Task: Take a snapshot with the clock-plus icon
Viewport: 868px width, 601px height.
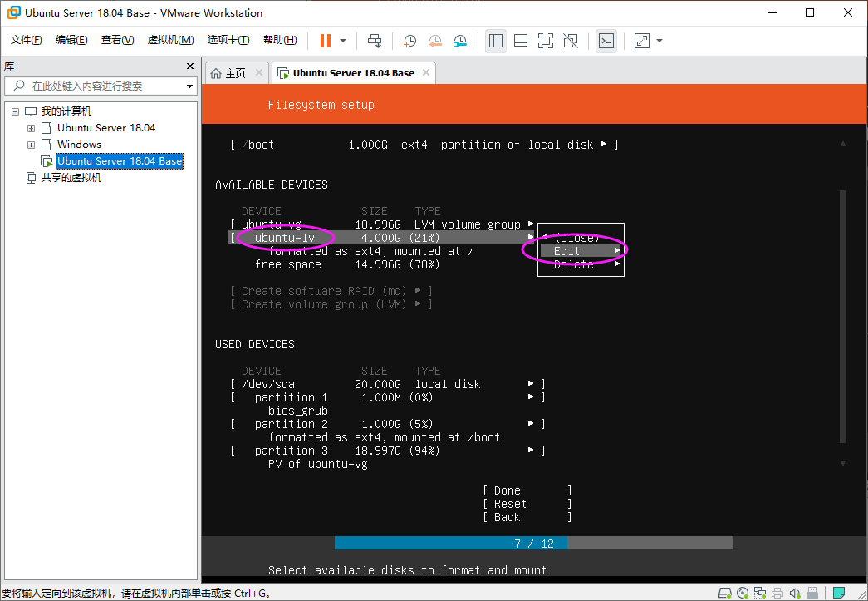Action: click(x=409, y=41)
